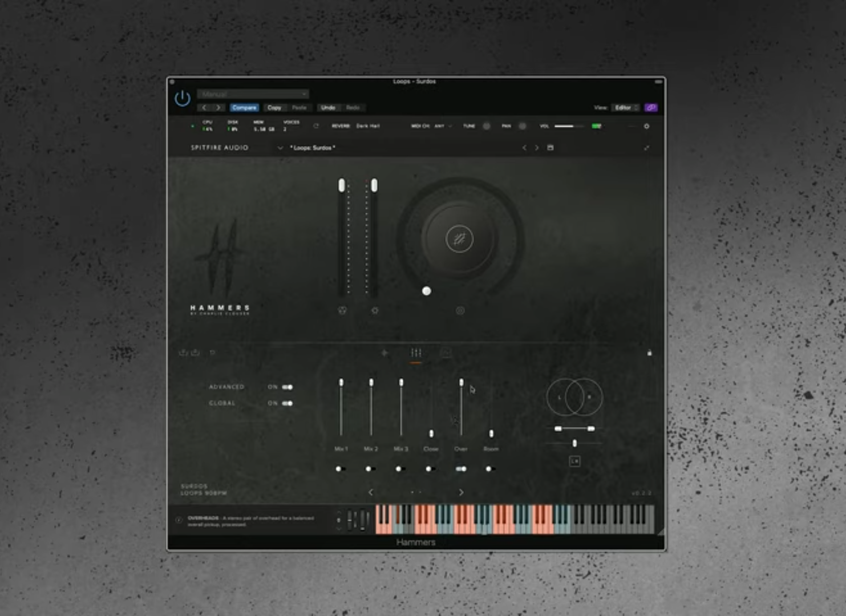Open the settings gear in top bar
The height and width of the screenshot is (616, 846).
[x=646, y=126]
